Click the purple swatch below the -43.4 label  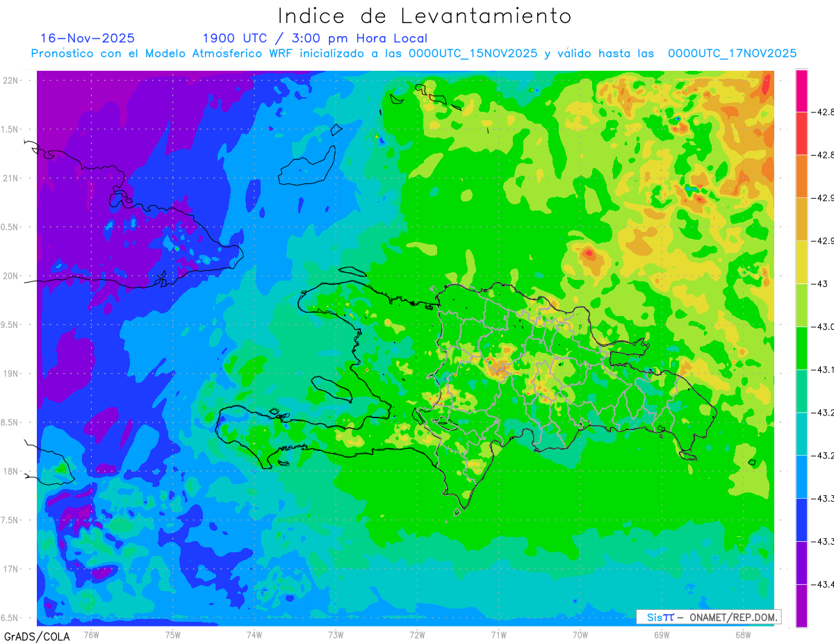[801, 606]
